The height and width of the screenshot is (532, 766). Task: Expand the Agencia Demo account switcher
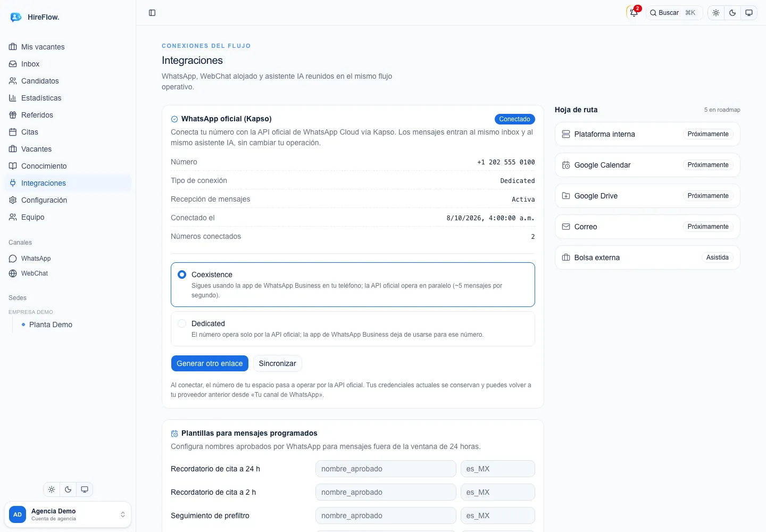[68, 514]
